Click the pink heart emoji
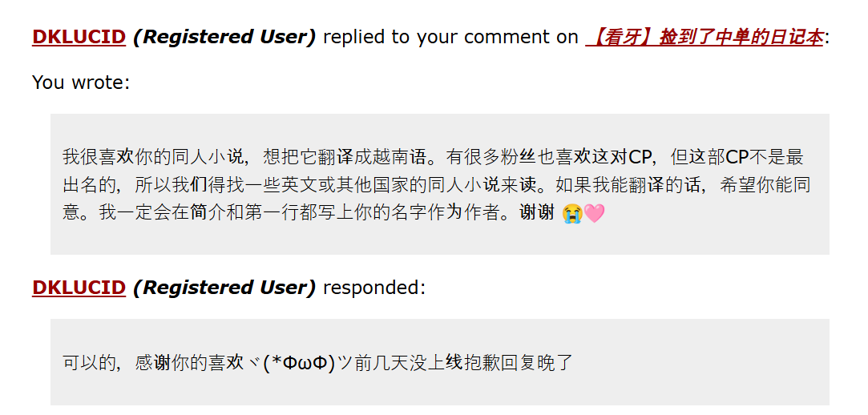Screen dimensions: 868x415 click(x=594, y=214)
